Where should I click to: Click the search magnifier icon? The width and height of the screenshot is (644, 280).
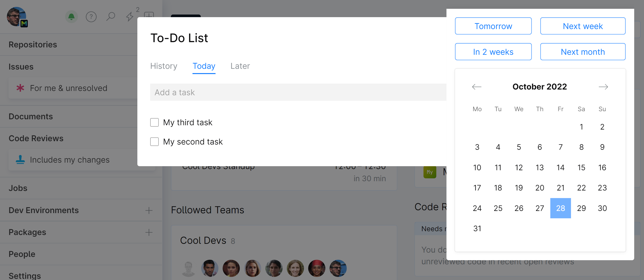point(111,17)
